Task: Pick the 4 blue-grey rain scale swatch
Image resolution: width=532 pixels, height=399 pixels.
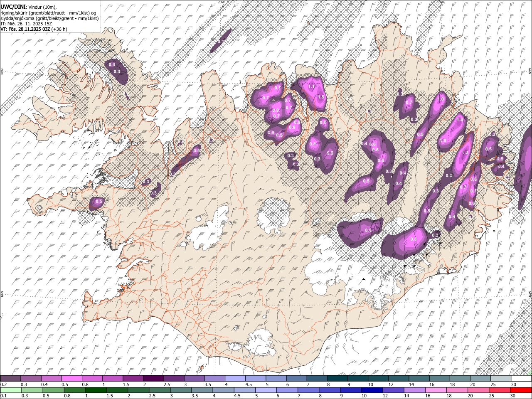Action: coord(223,390)
